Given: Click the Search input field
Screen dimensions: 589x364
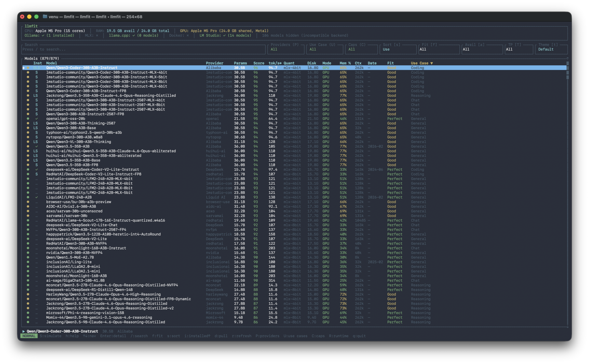Looking at the screenshot, I should [x=144, y=49].
